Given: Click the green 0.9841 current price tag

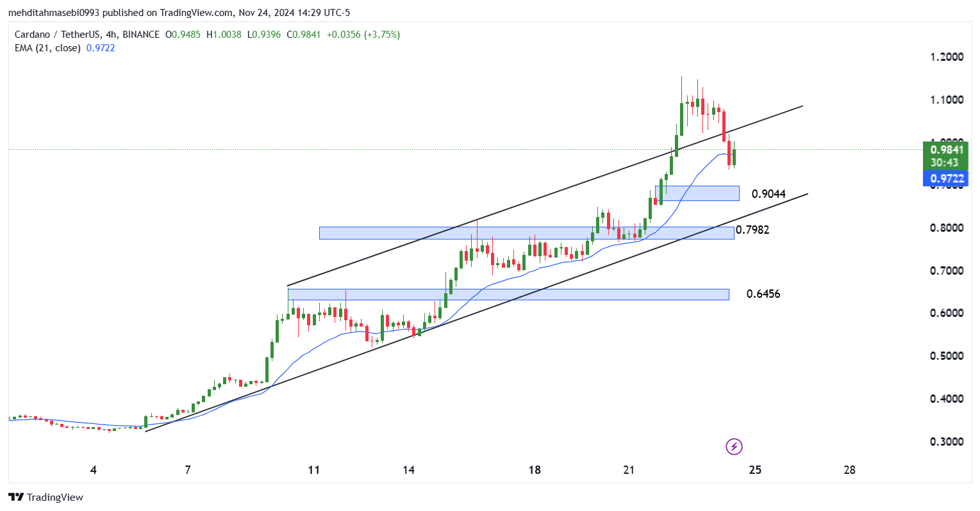Looking at the screenshot, I should (x=945, y=156).
